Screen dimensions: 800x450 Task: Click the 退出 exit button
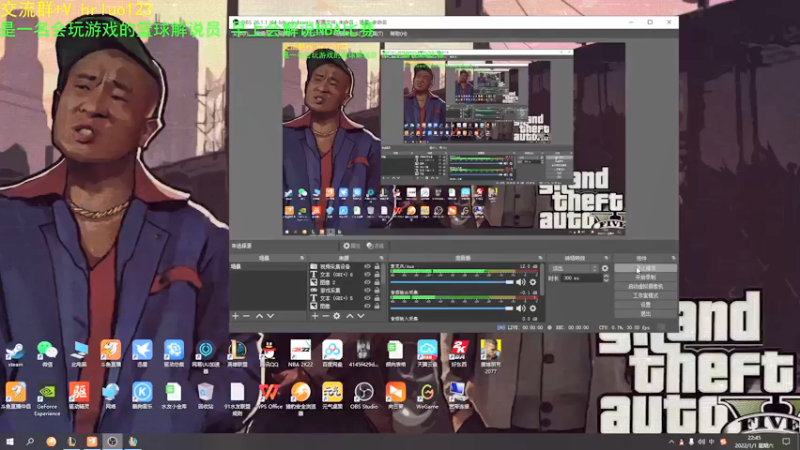(645, 314)
